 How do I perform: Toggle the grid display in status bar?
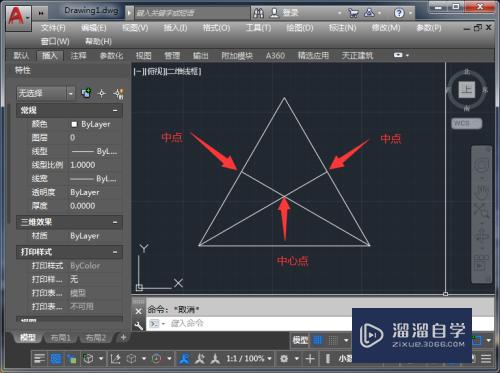pyautogui.click(x=318, y=340)
